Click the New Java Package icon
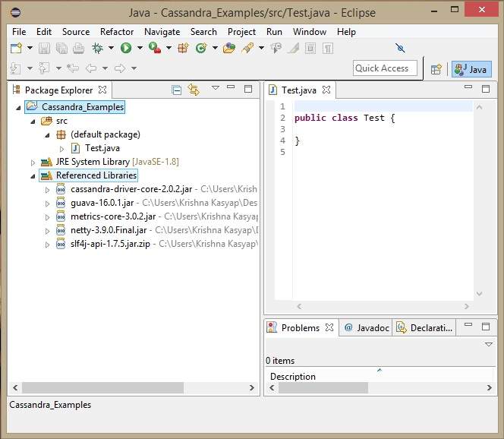This screenshot has width=504, height=439. [183, 48]
